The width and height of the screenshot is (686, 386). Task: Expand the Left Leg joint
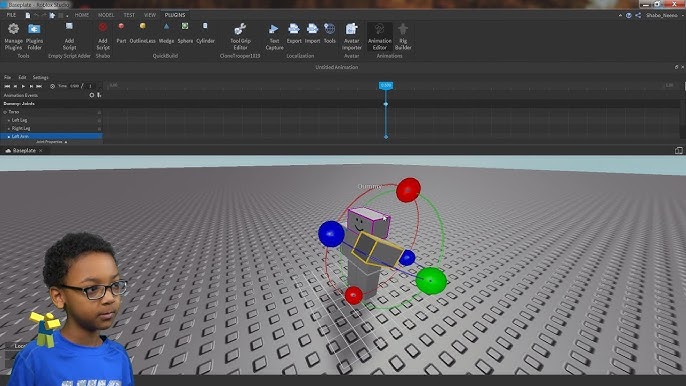click(9, 120)
